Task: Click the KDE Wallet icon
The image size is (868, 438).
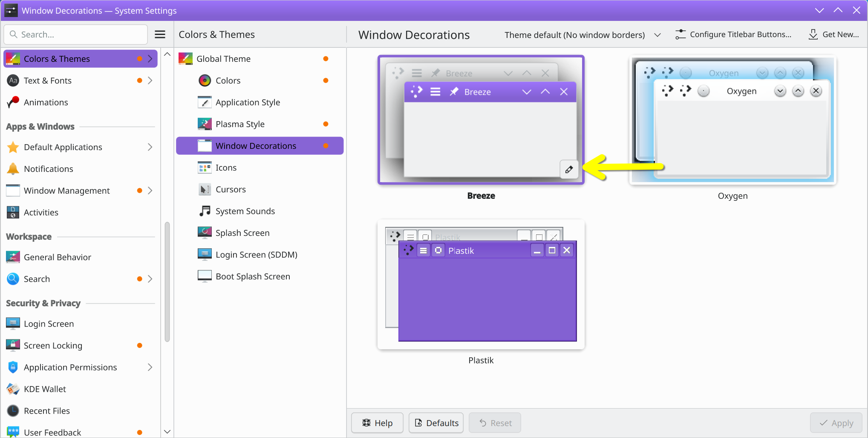Action: tap(13, 389)
